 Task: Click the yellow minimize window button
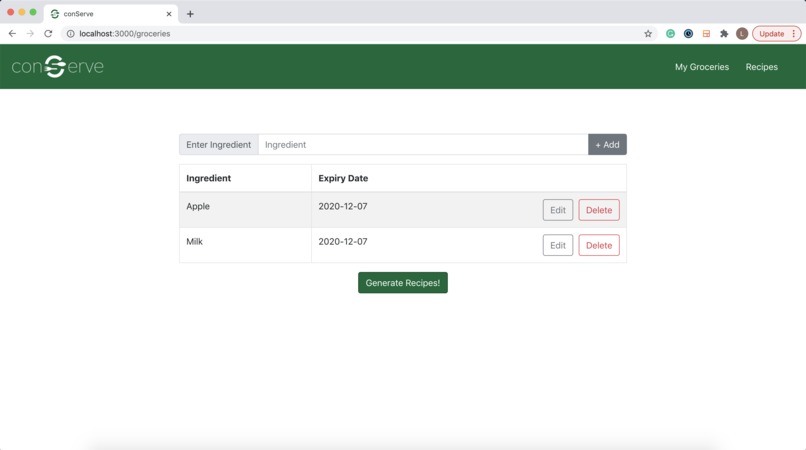(x=22, y=12)
